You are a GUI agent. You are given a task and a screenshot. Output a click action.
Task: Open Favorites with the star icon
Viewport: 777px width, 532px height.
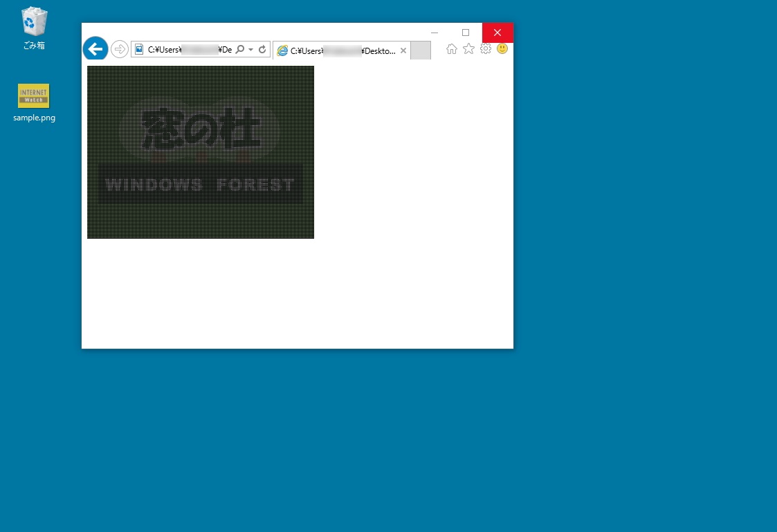click(468, 49)
